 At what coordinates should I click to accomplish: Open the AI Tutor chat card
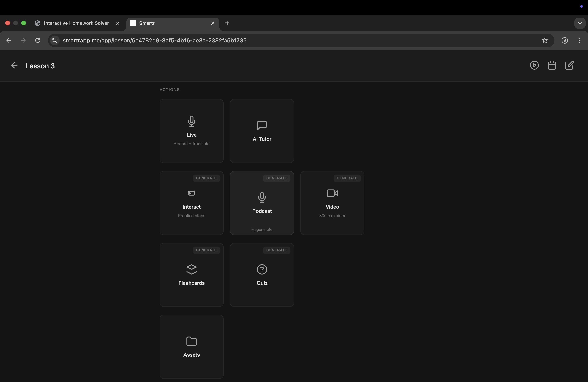(x=262, y=131)
